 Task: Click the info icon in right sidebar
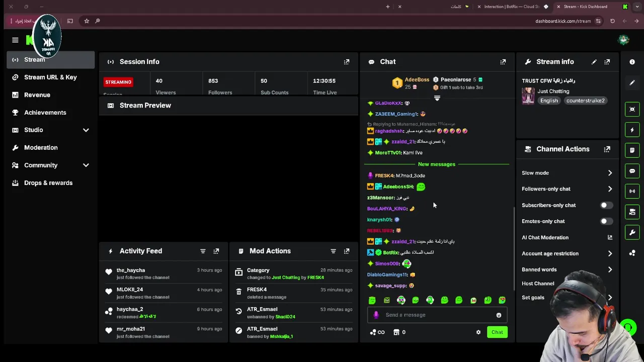(x=632, y=62)
